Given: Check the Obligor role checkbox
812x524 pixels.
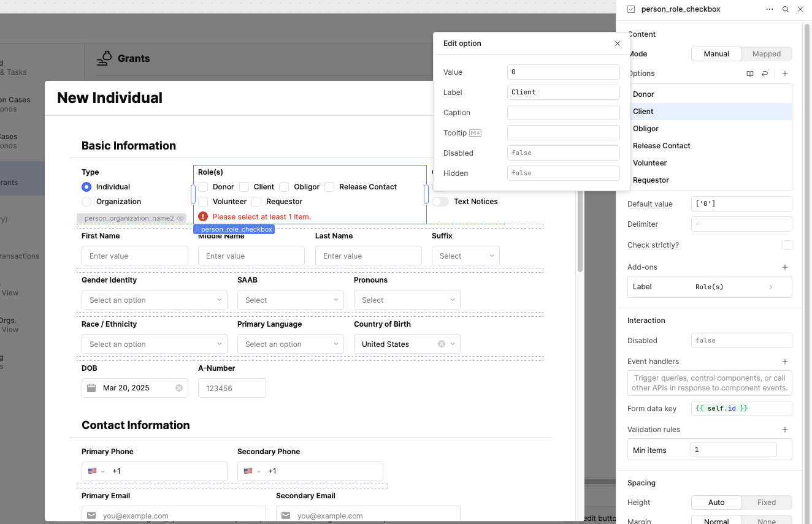Looking at the screenshot, I should [284, 187].
